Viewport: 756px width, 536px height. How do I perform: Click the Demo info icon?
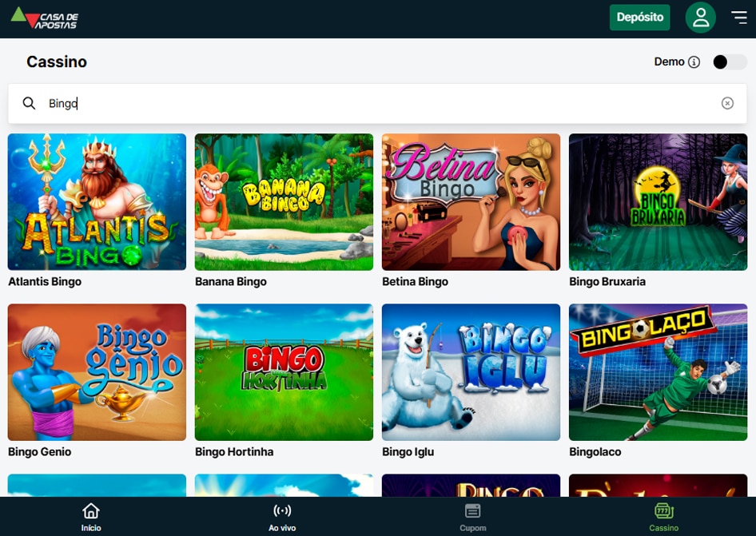(x=694, y=62)
